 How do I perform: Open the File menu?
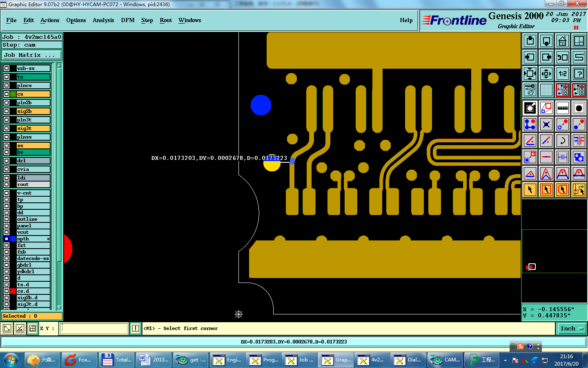click(x=11, y=20)
